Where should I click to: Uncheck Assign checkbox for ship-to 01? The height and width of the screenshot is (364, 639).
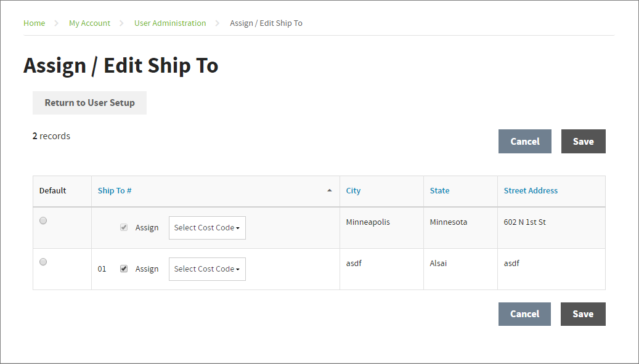pyautogui.click(x=124, y=269)
